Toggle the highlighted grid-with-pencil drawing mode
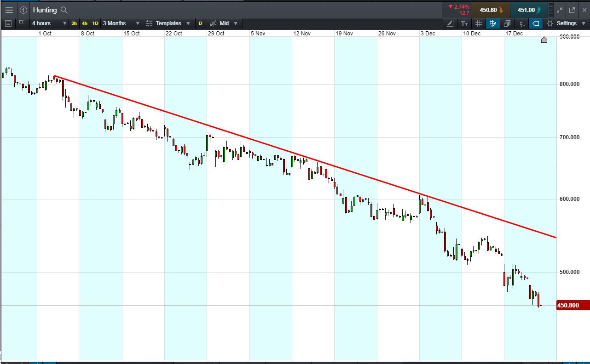Screen dimensions: 590x364 coord(493,23)
